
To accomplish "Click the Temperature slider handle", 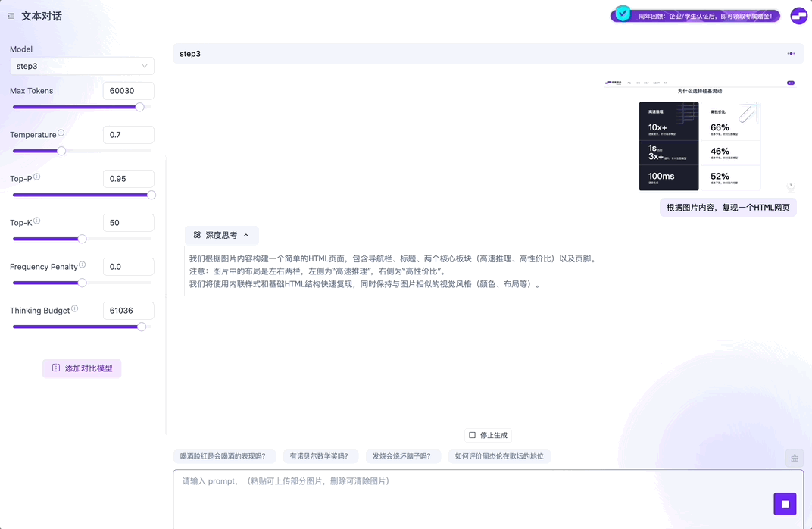I will point(61,151).
